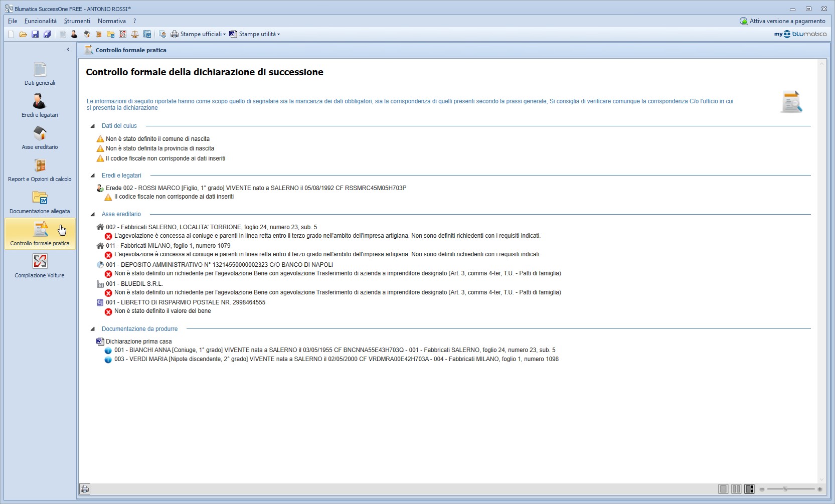The width and height of the screenshot is (835, 504).
Task: Click the scales toolbar icon
Action: [x=134, y=34]
